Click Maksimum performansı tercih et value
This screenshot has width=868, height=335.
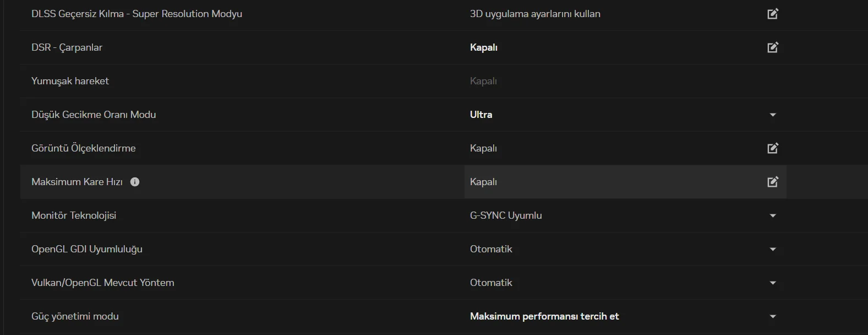pos(544,316)
